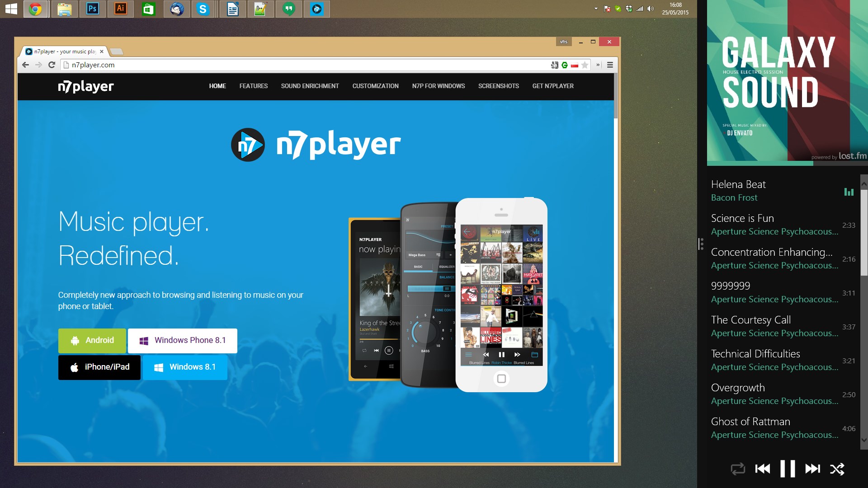Launch Photoshop from the taskbar
This screenshot has width=868, height=488.
point(92,9)
